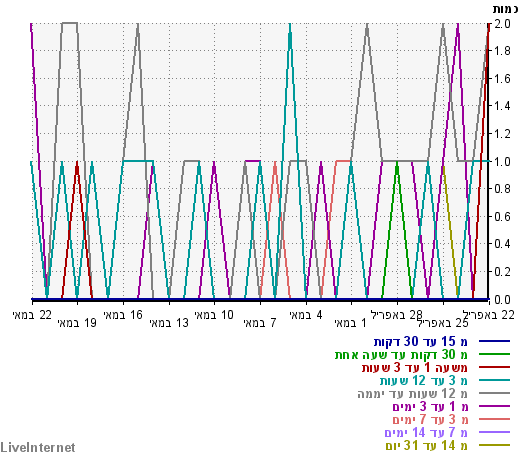Click the x-axis date '4 במאי'
Viewport: 520px width, 457px height.
[x=306, y=315]
